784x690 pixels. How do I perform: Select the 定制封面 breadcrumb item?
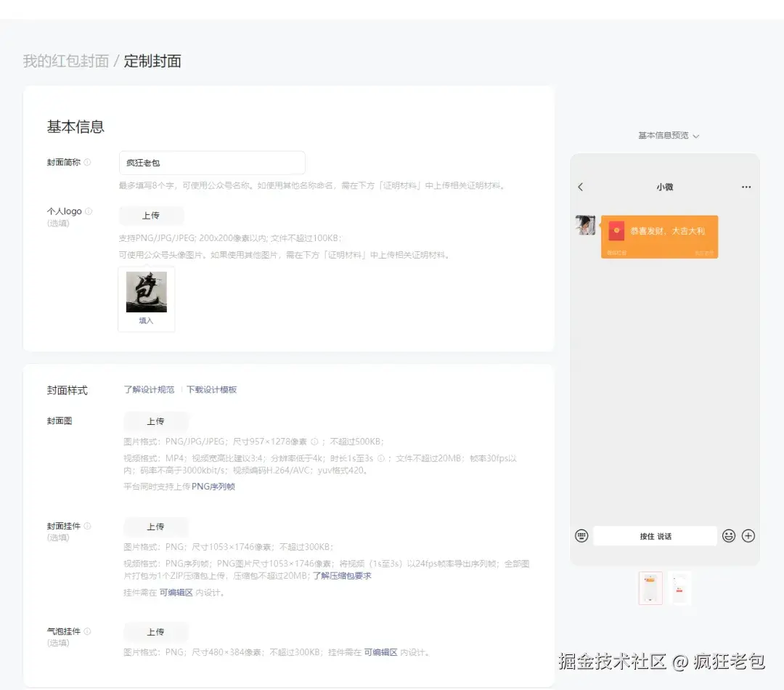[152, 62]
